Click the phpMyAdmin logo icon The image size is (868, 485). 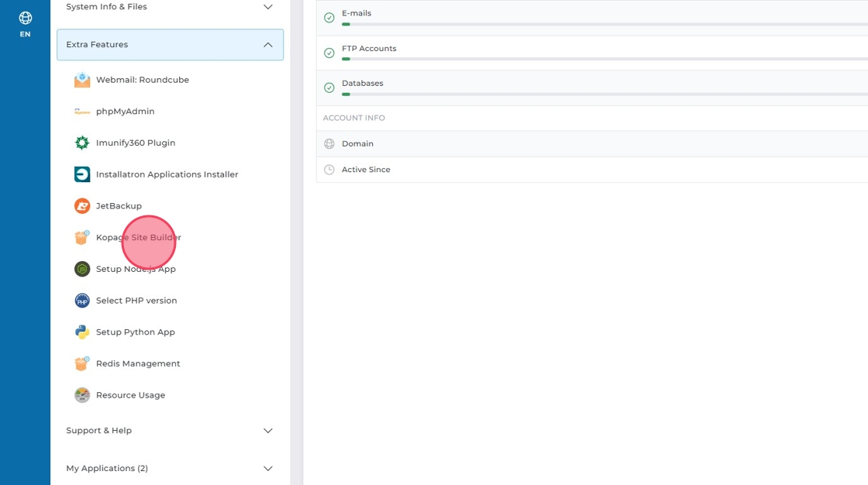82,112
